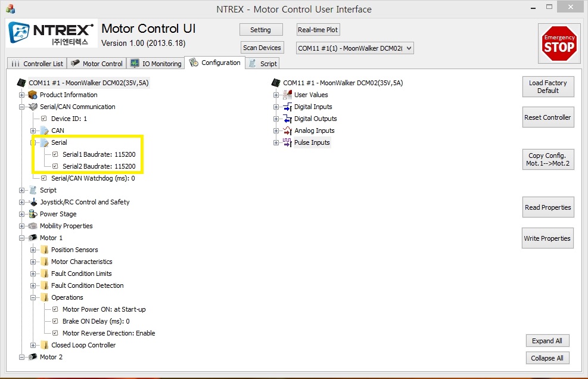This screenshot has height=379, width=588.
Task: Click the Script document icon in tree
Action: (33, 190)
